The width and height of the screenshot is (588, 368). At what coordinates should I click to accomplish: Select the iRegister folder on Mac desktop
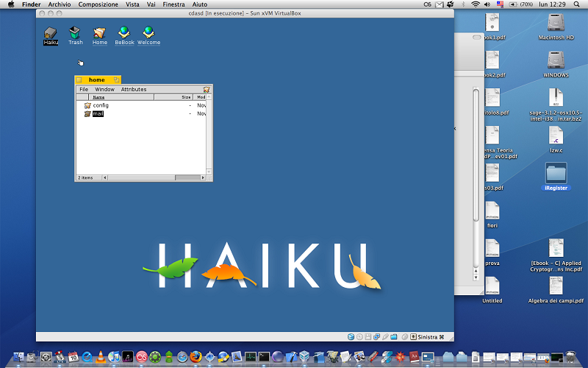(556, 174)
